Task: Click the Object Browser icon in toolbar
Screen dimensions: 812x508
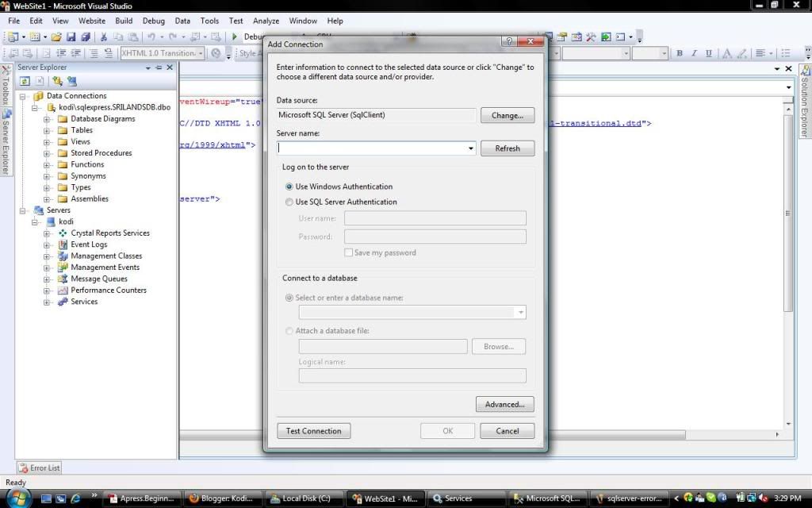Action: (x=576, y=37)
